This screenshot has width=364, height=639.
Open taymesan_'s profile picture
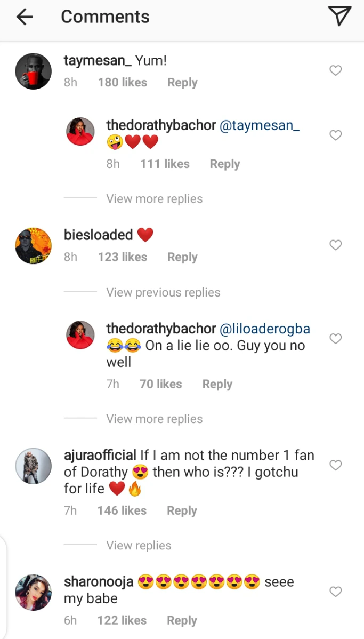[33, 71]
